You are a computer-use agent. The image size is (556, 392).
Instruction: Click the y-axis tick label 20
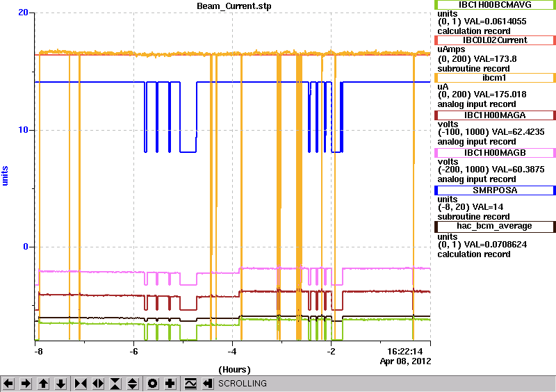pos(23,13)
